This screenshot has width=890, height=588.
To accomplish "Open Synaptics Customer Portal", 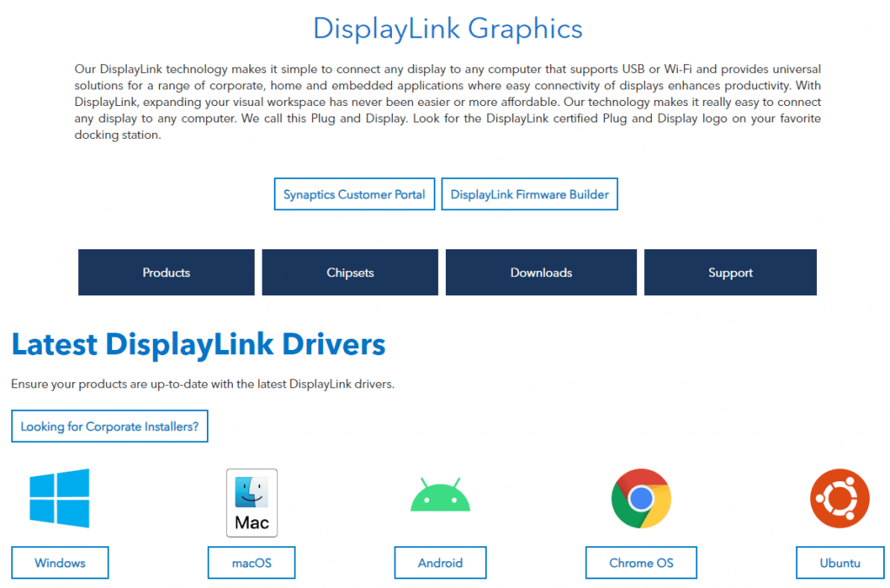I will [355, 194].
